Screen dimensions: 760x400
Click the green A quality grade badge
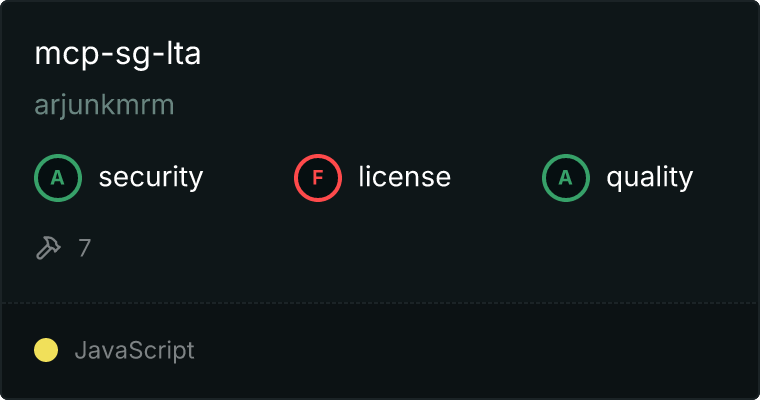pos(566,178)
